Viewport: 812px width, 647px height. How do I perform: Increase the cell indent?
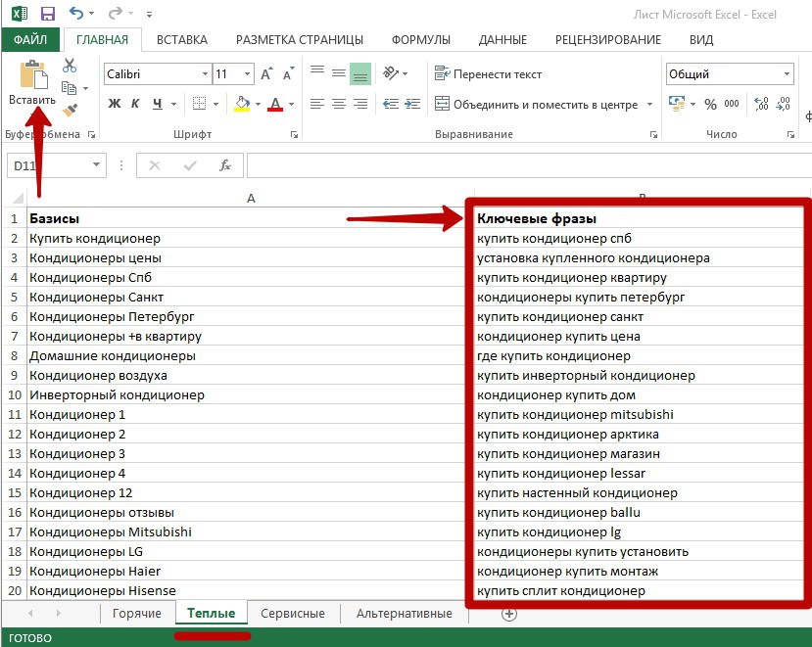(412, 104)
